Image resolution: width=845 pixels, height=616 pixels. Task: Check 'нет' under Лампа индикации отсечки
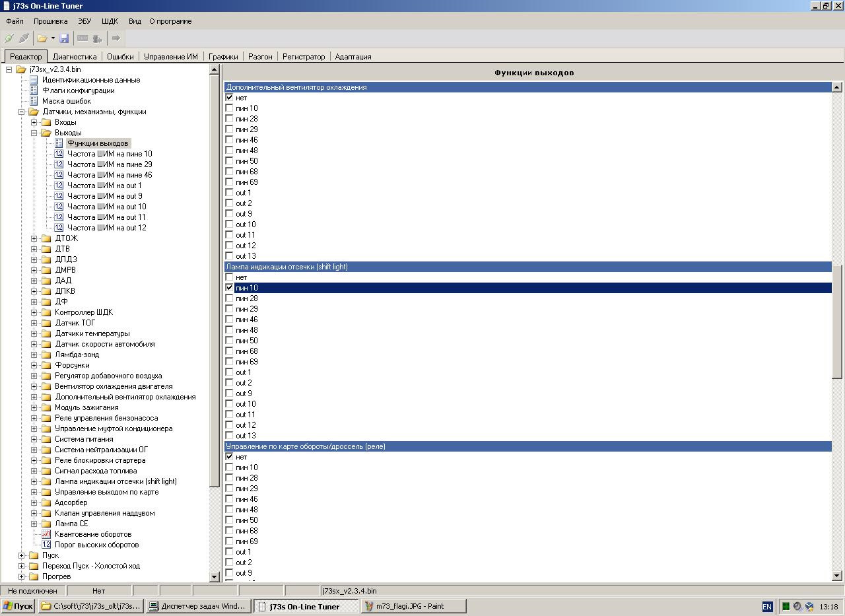point(230,277)
